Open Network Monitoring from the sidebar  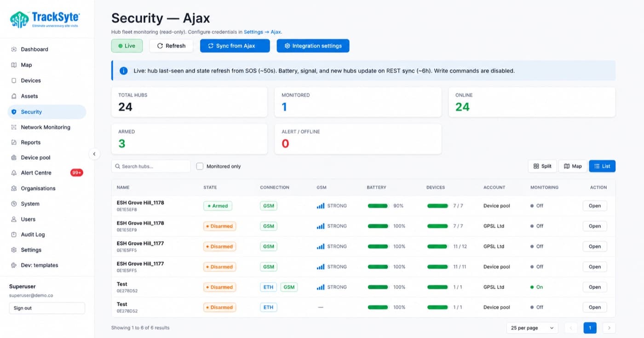click(x=46, y=127)
